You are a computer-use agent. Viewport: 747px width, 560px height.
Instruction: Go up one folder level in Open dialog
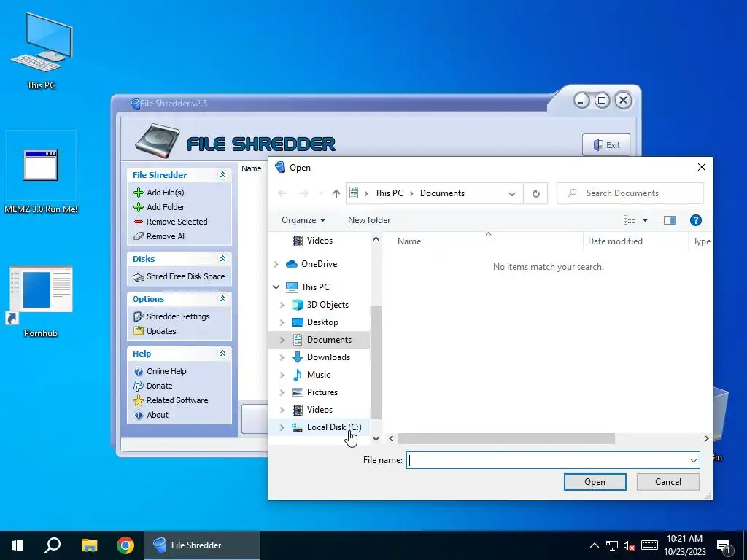336,193
